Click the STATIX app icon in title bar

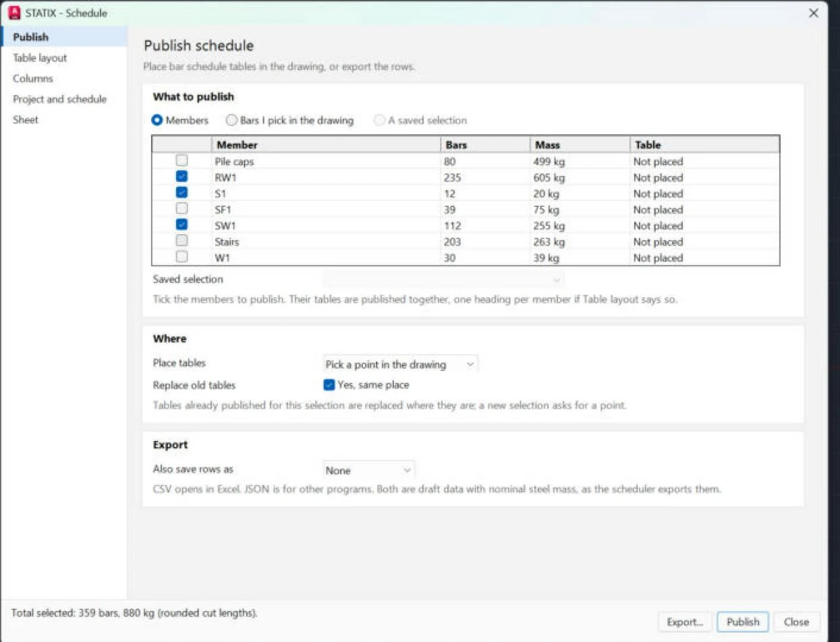tap(13, 13)
